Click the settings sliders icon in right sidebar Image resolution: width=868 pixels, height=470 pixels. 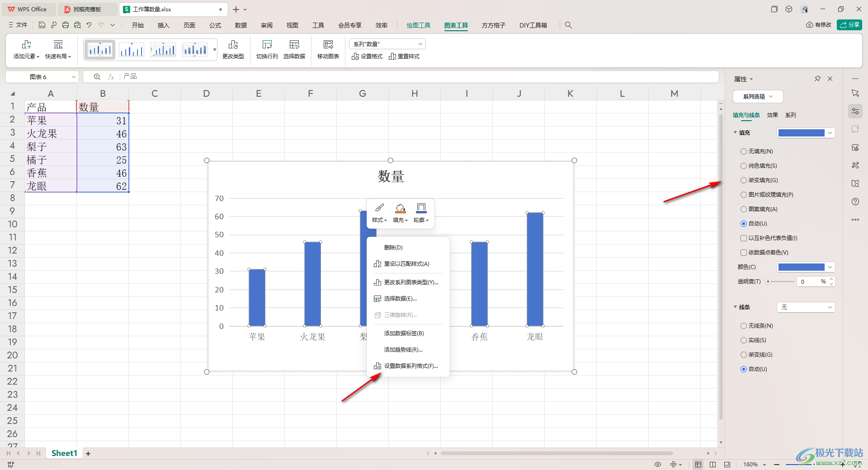click(x=855, y=111)
